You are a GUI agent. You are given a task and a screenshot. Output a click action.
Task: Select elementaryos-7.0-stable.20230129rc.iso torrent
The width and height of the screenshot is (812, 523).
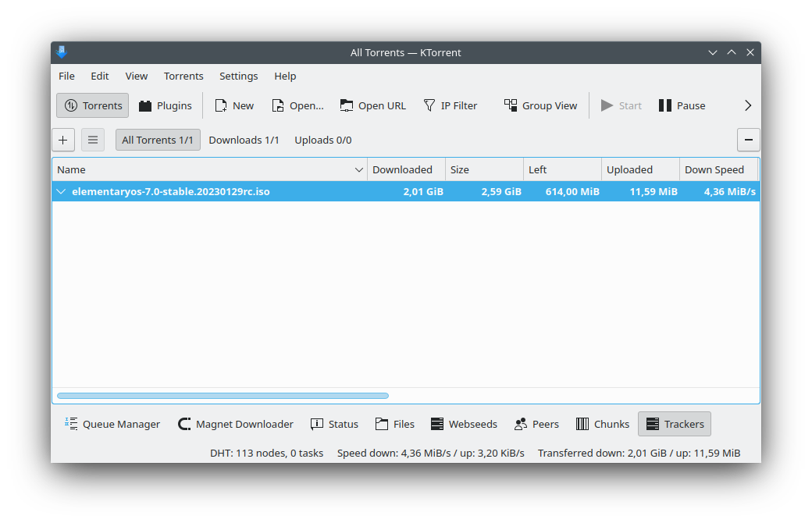[x=170, y=191]
